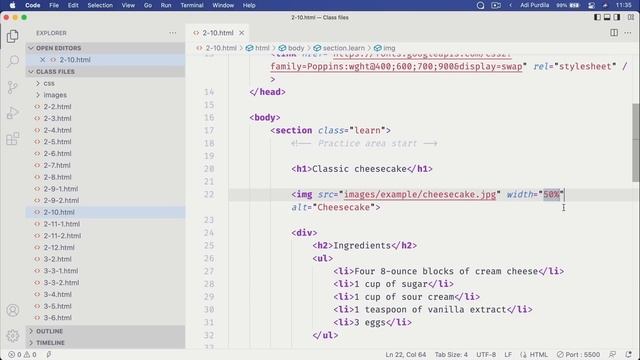Click the images/example/cheesecake.jpg path

pyautogui.click(x=420, y=195)
